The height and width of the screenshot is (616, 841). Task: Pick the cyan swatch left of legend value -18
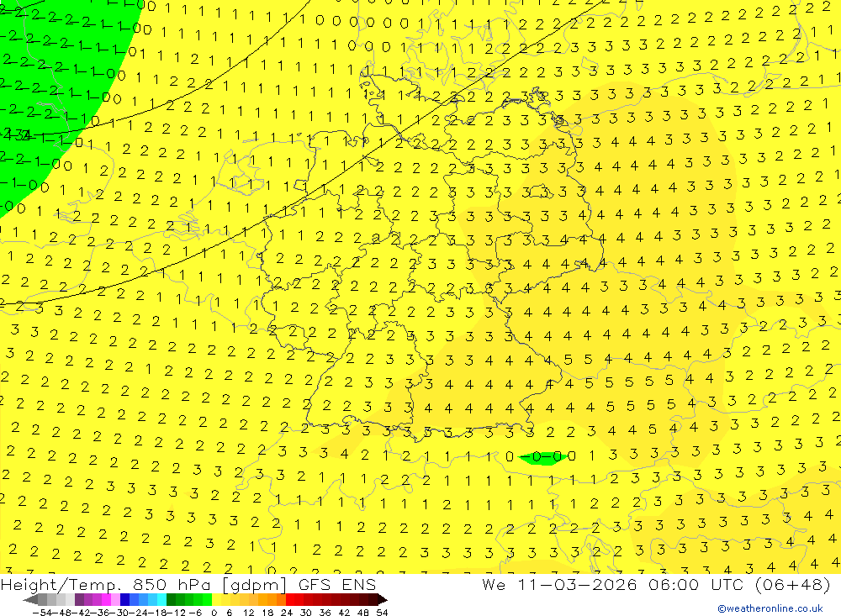coord(161,599)
